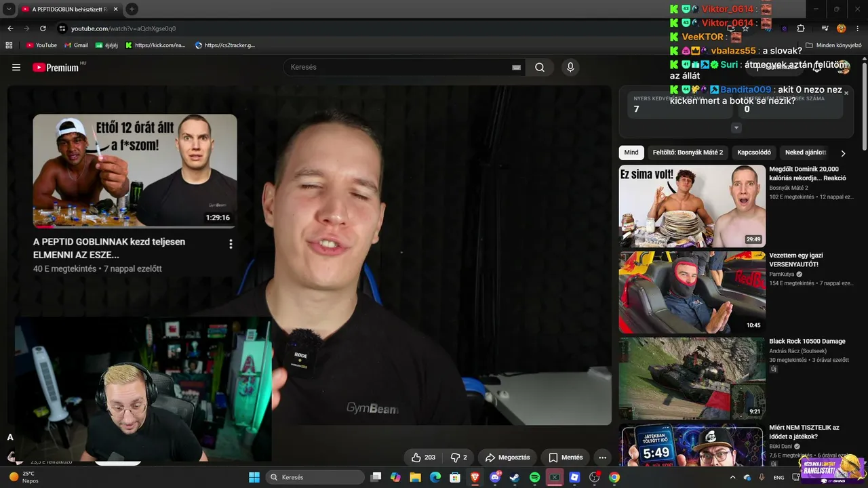Screen dimensions: 868x488
Task: Open a new browser tab with plus
Action: pyautogui.click(x=132, y=9)
